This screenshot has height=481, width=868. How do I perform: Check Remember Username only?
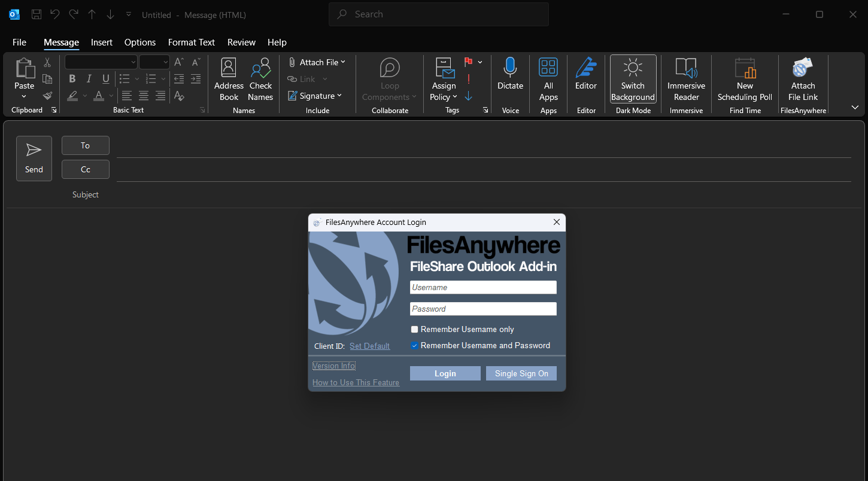pos(414,330)
